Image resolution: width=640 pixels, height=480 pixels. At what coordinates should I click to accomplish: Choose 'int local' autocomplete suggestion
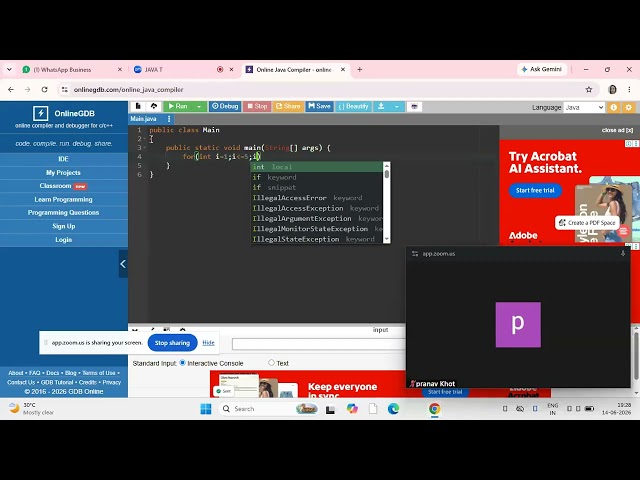(x=317, y=167)
